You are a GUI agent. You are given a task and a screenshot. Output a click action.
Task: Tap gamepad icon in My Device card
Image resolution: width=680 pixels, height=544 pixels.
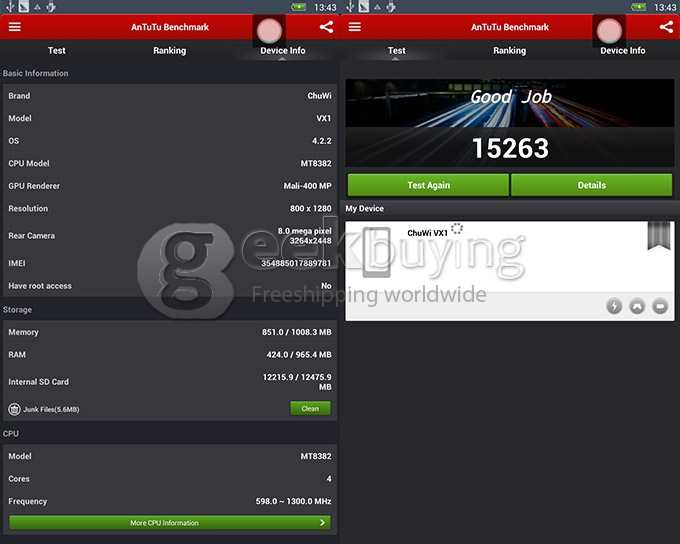(637, 306)
